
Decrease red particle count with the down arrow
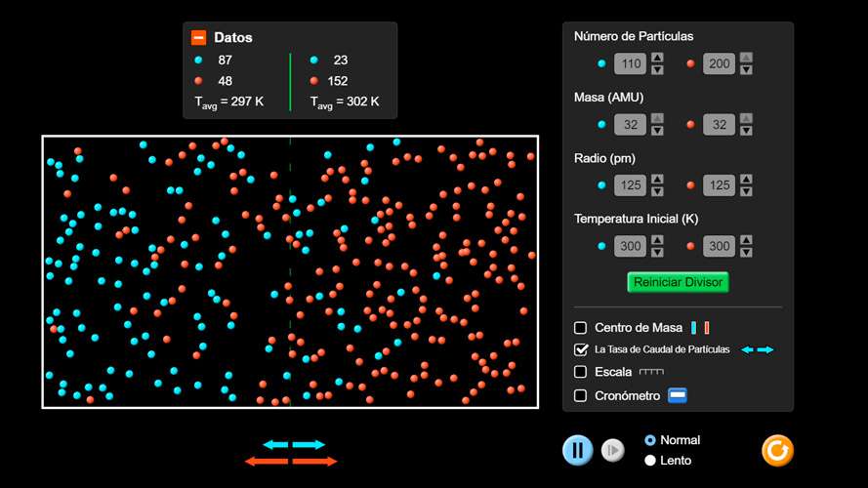(746, 70)
